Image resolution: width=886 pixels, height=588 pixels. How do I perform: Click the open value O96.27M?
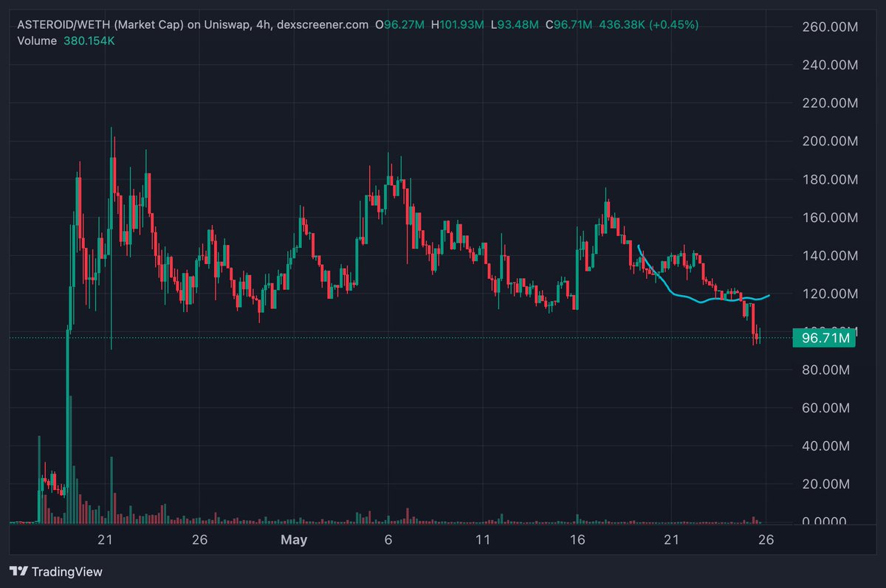pyautogui.click(x=401, y=25)
